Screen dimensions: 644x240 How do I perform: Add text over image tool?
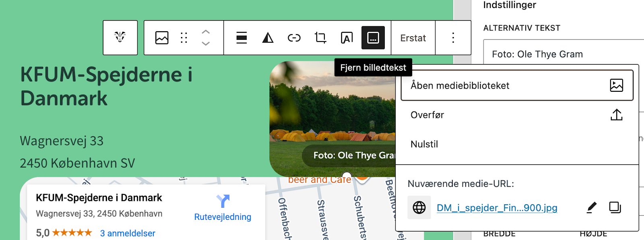pos(347,38)
